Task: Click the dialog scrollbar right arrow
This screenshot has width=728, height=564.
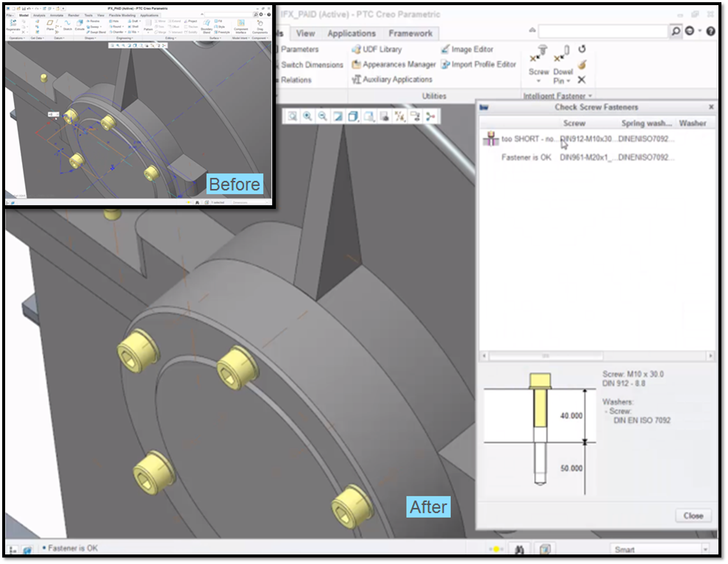Action: coord(710,356)
